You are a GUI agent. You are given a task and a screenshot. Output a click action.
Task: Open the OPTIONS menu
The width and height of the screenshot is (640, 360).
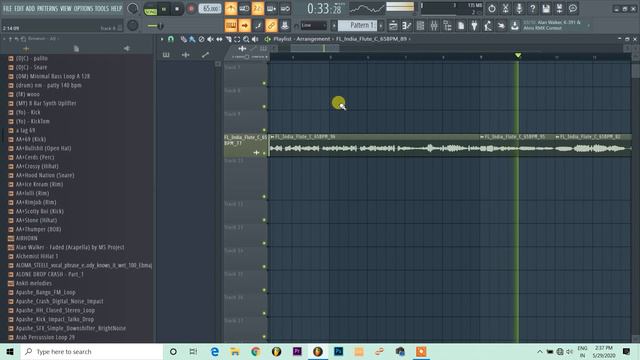coord(83,8)
